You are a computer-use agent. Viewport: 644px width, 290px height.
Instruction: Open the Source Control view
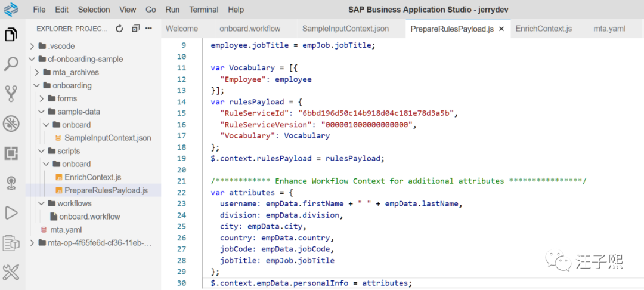tap(11, 93)
